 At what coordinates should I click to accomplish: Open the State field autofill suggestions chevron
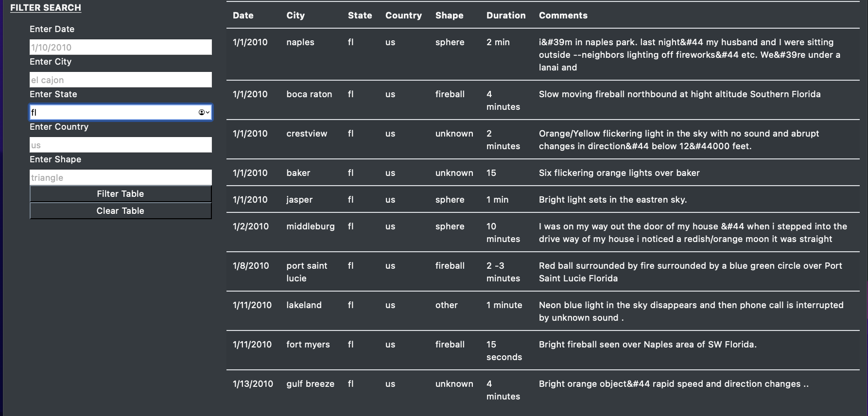[x=208, y=113]
